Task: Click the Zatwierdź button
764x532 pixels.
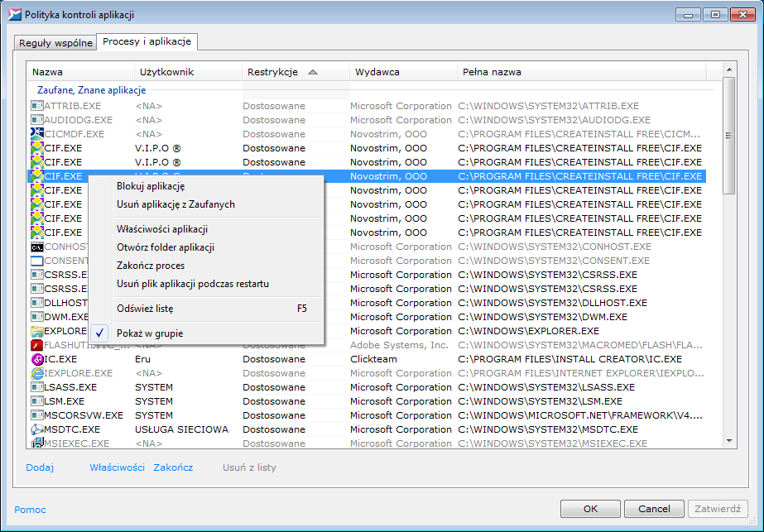Action: (718, 509)
